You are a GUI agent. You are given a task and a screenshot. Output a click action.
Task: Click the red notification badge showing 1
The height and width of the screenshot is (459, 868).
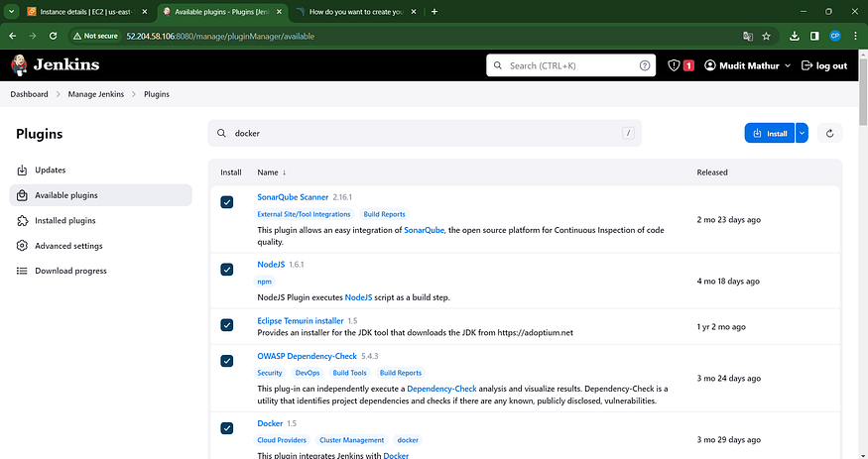[688, 65]
